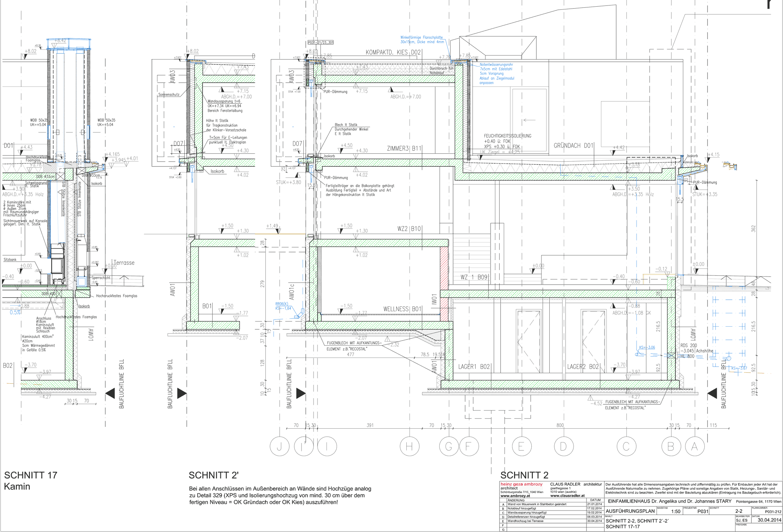Select plan number 'P031-212'
The image size is (783, 532).
pyautogui.click(x=773, y=512)
